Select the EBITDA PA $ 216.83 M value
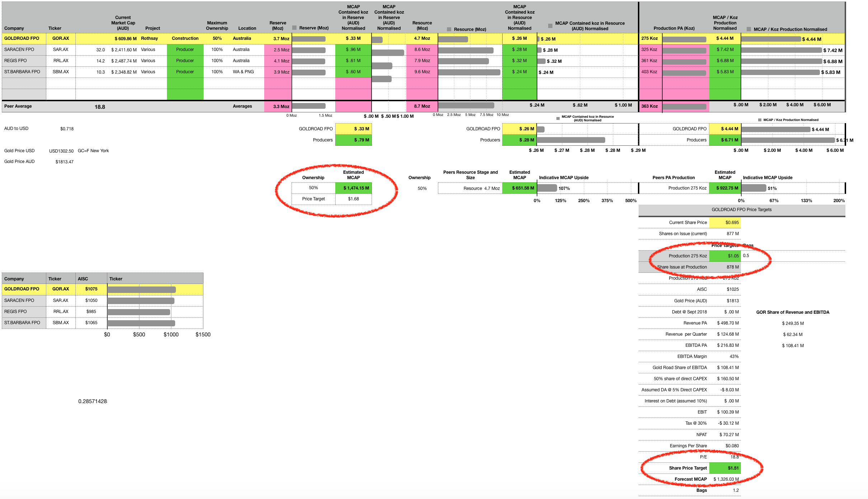Viewport: 868px width, 499px height. coord(728,345)
